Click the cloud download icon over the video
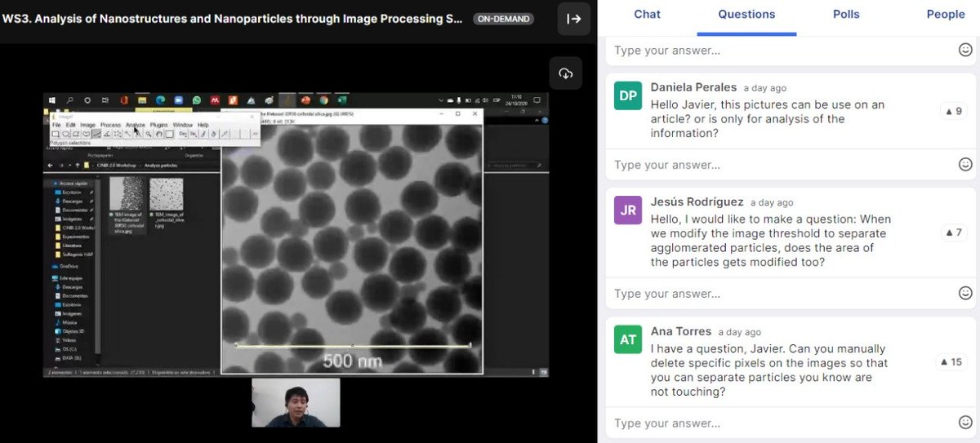The height and width of the screenshot is (443, 980). (565, 73)
